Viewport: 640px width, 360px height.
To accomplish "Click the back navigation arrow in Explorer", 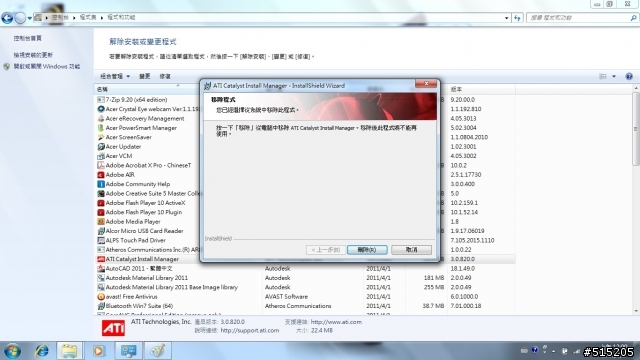I will pos(7,18).
